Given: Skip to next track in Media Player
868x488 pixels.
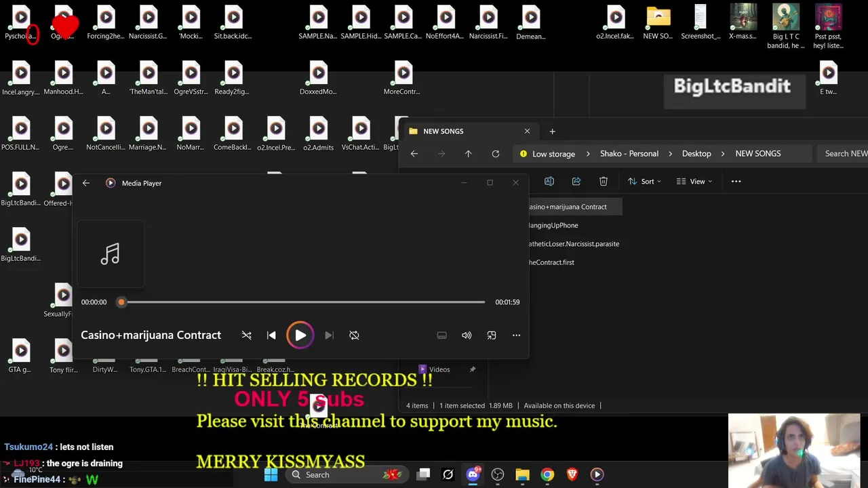Looking at the screenshot, I should click(x=329, y=335).
